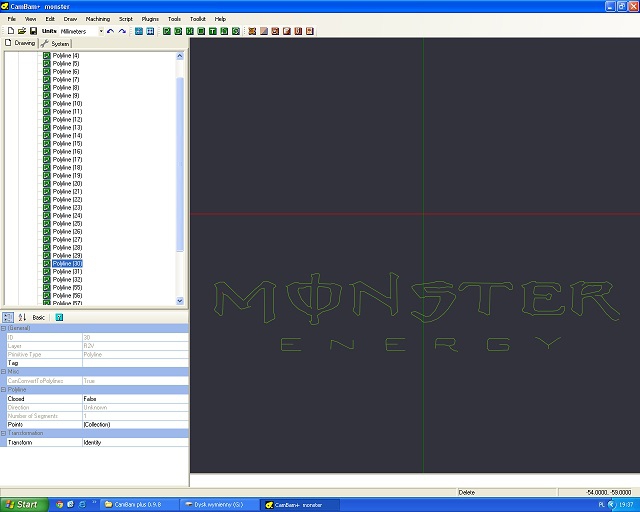This screenshot has height=512, width=640.
Task: Select Polyline (24) in the drawing tree
Action: click(x=67, y=215)
